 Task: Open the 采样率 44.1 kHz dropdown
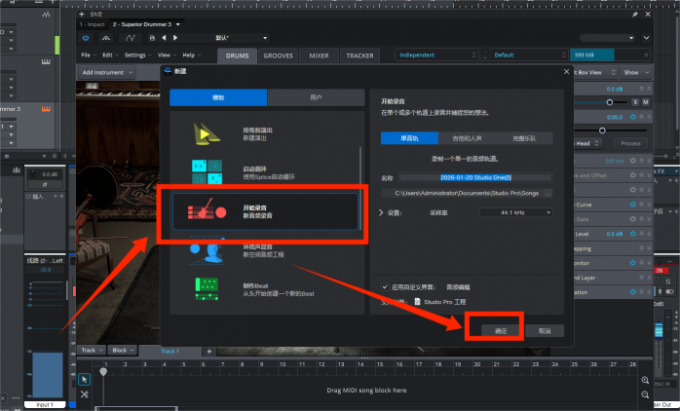pos(514,212)
